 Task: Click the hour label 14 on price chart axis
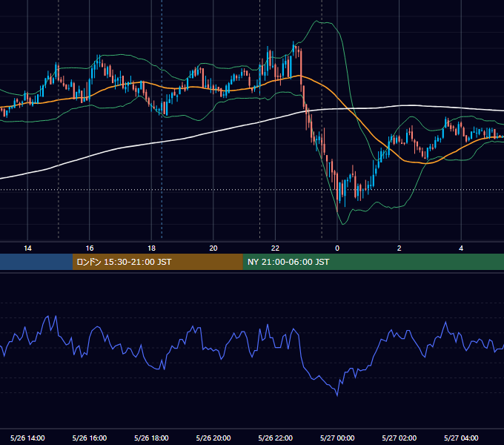tap(27, 248)
